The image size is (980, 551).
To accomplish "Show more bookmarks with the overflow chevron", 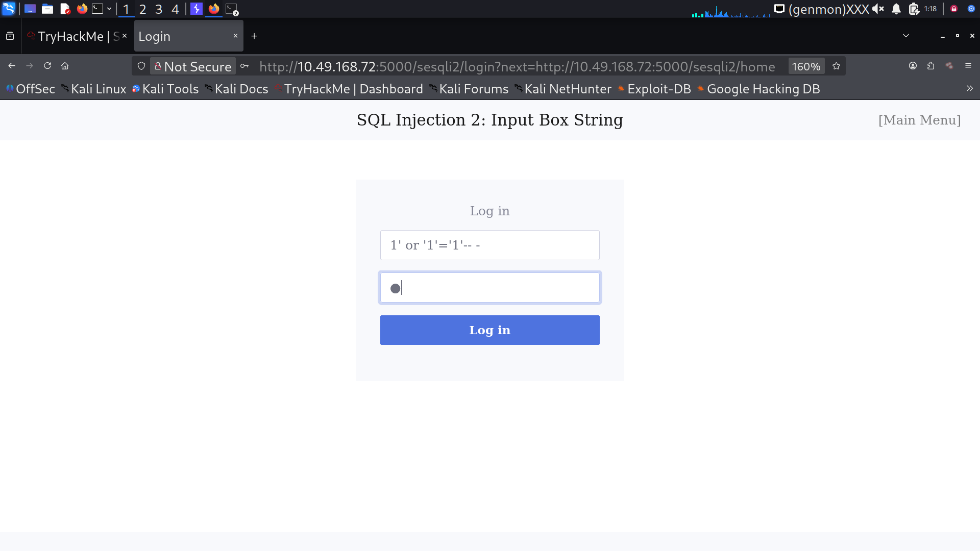I will [x=969, y=89].
